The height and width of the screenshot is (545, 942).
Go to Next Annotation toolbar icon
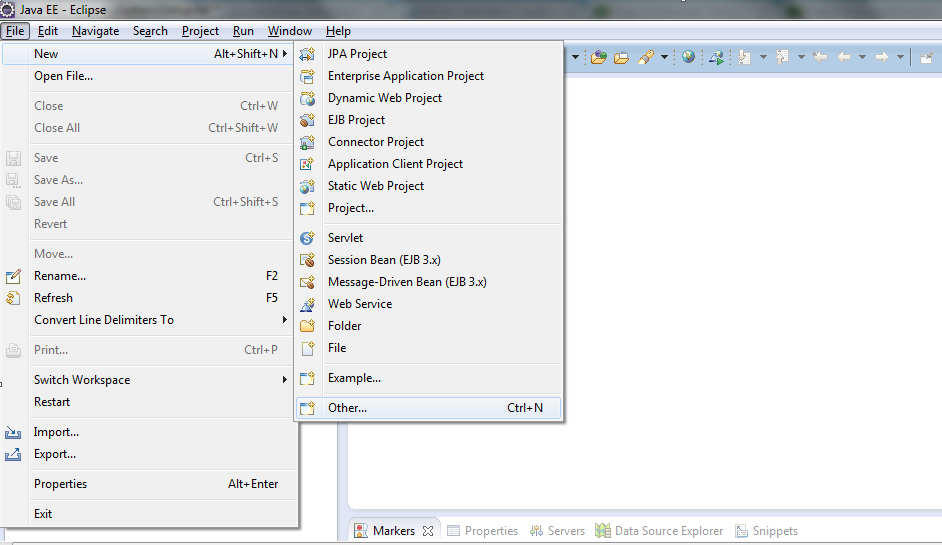point(744,58)
